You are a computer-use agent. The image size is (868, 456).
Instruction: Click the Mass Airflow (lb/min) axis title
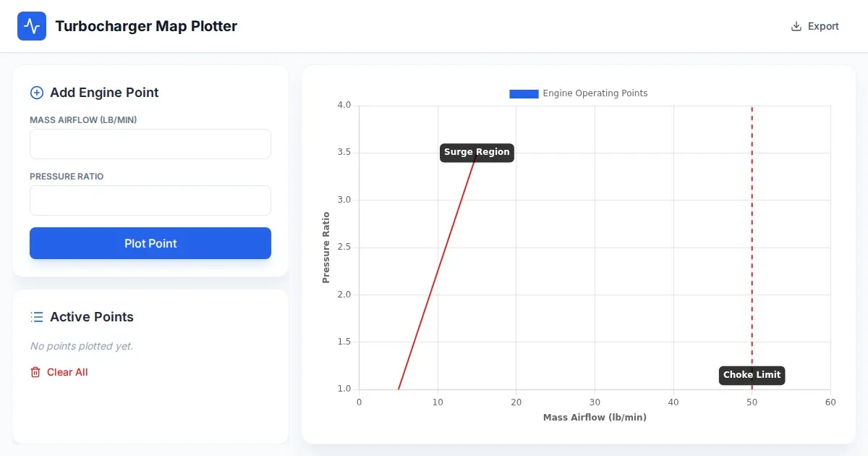click(x=595, y=418)
